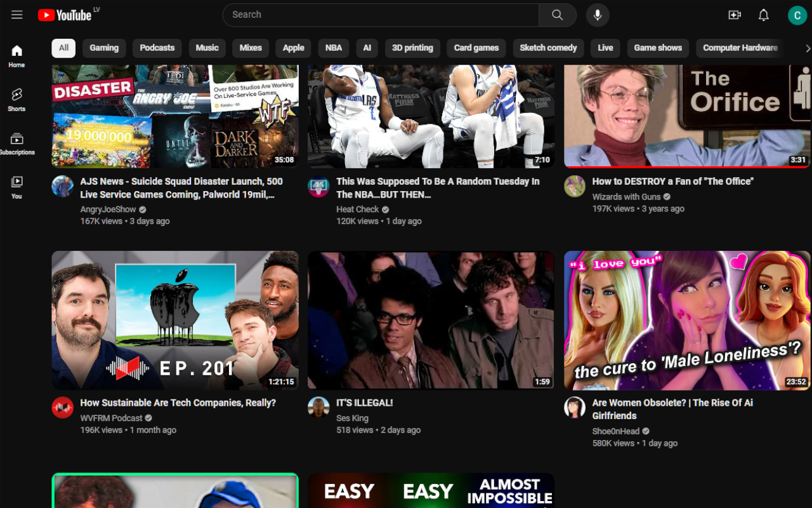Show more category chips with right arrow
Image resolution: width=812 pixels, height=508 pixels.
tap(807, 48)
